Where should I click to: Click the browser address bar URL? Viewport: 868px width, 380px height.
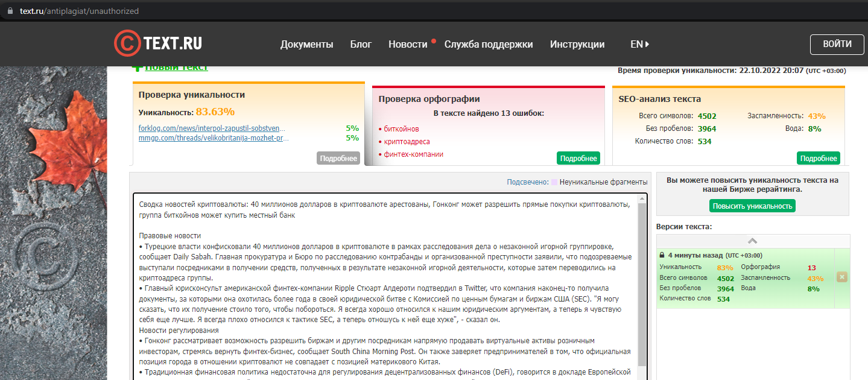[79, 11]
